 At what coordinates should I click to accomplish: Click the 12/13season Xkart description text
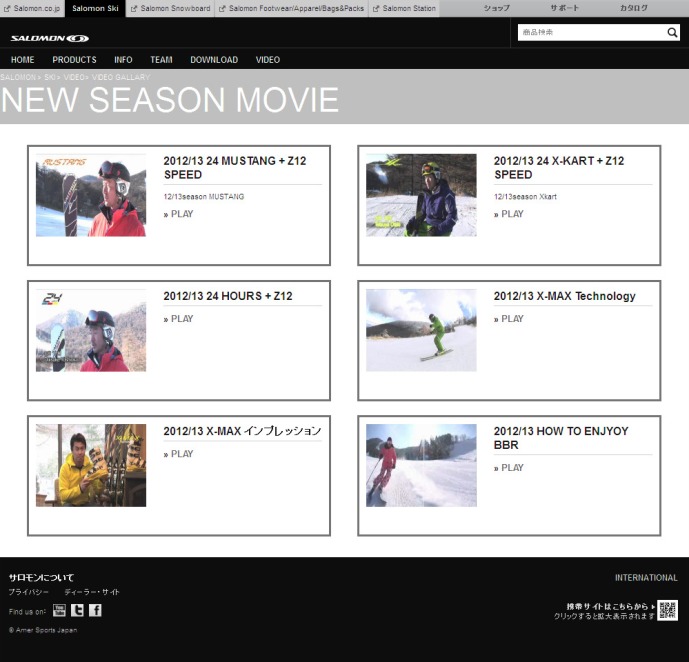point(525,197)
